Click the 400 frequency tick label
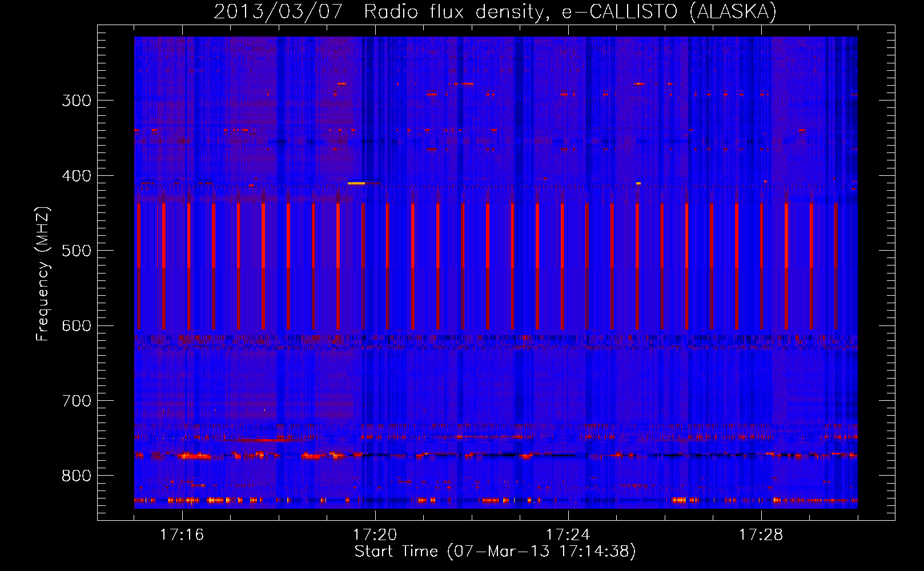Viewport: 924px width, 571px height. 77,176
